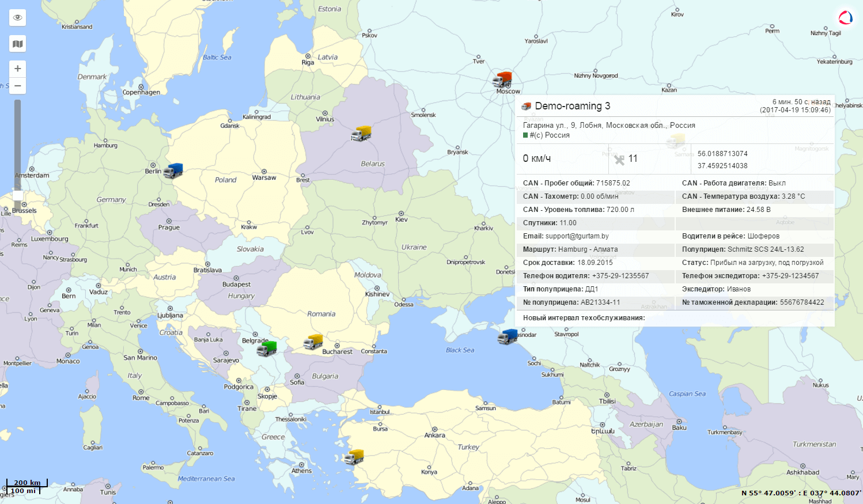Click the zoom slider handle
Image resolution: width=863 pixels, height=504 pixels.
(x=18, y=195)
